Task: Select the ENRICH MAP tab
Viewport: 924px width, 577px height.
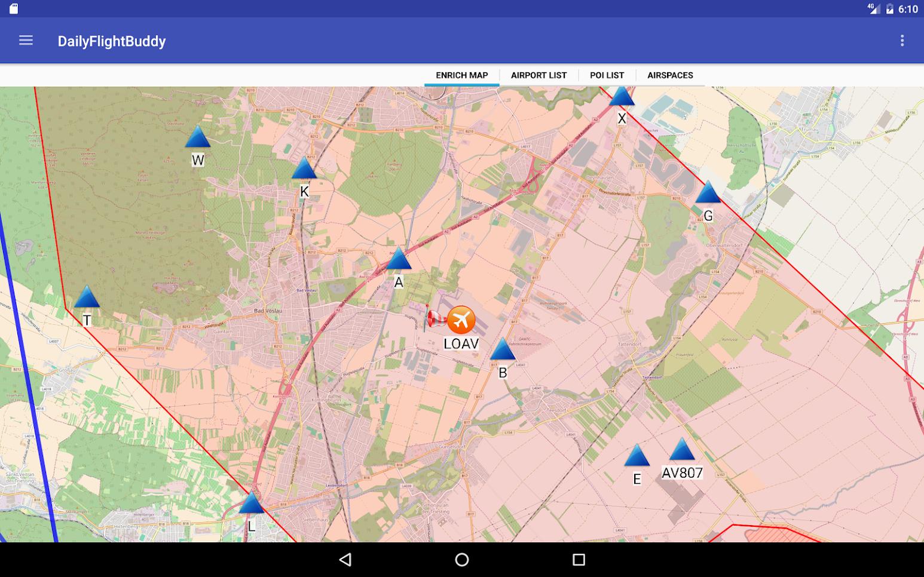Action: 461,75
